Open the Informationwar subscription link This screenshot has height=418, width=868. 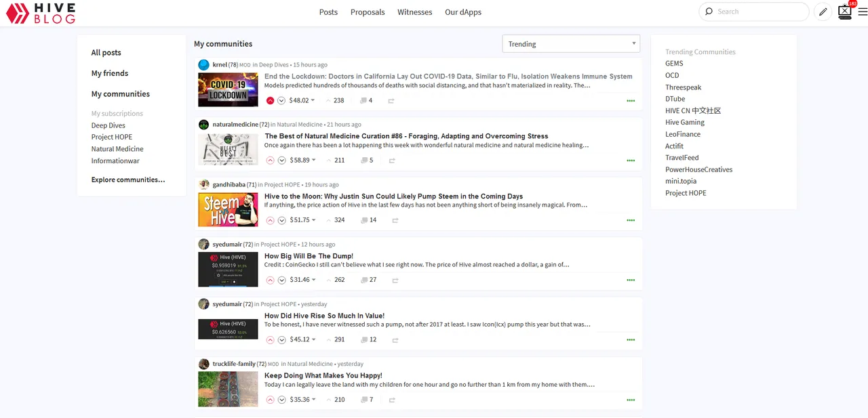(115, 161)
